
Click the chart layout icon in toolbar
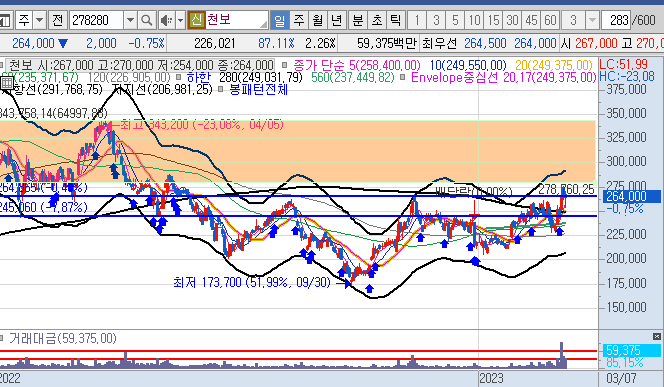5,20
